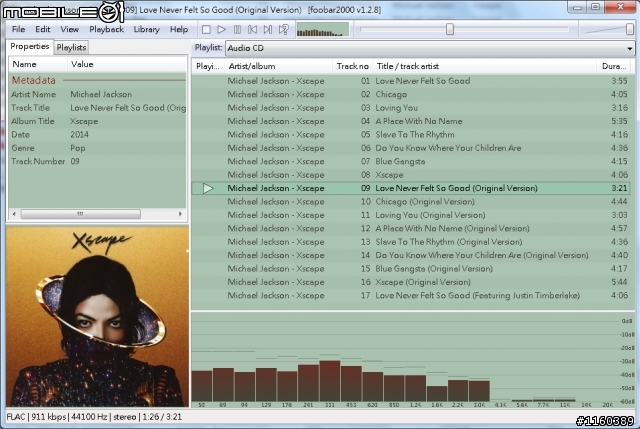Sort by the Playing column header

coord(208,66)
